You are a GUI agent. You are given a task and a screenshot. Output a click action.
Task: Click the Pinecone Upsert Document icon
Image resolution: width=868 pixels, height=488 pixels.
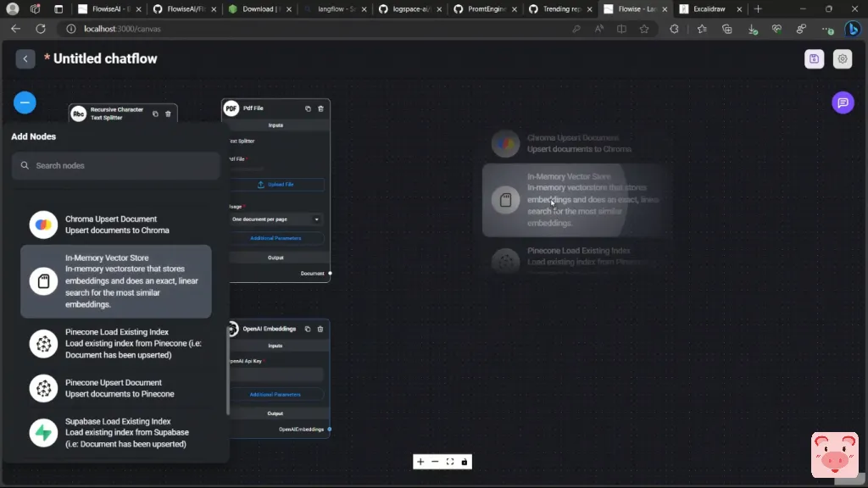pos(43,388)
